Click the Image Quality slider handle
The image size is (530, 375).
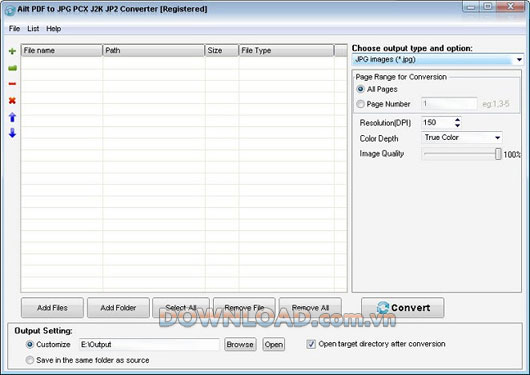[498, 154]
